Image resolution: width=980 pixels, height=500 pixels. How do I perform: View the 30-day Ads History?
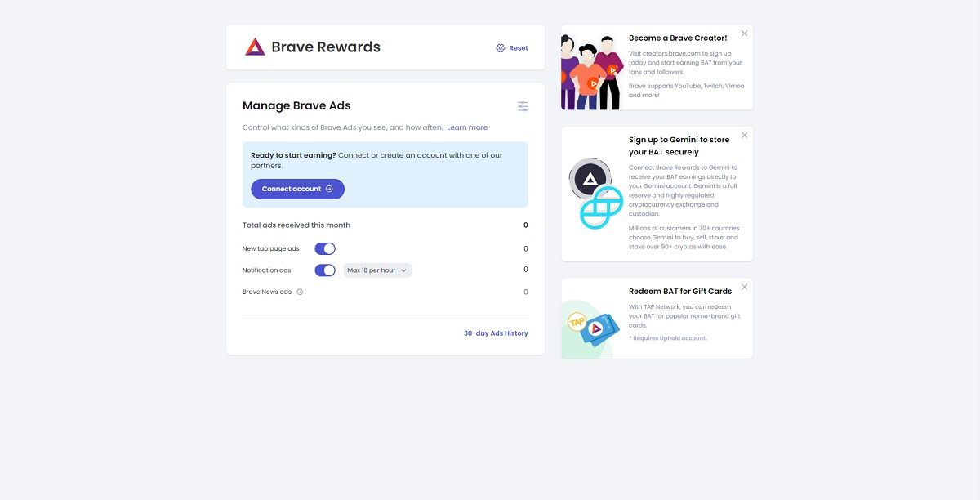tap(496, 333)
